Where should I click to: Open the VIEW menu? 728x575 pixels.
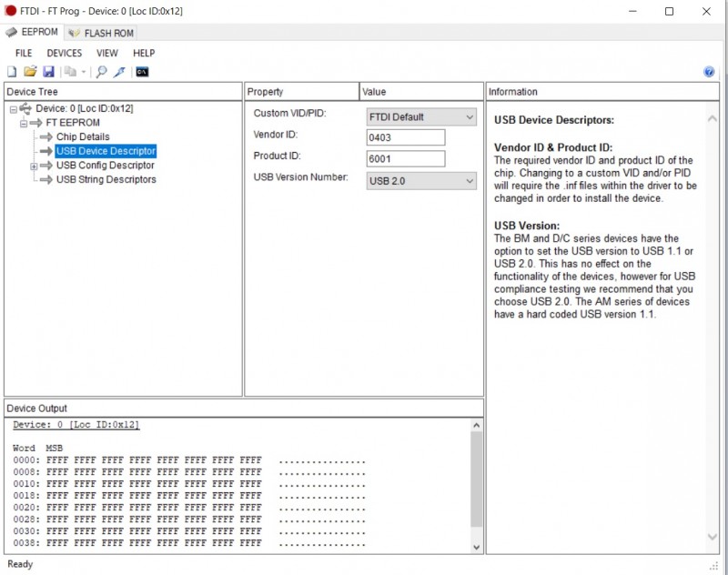(107, 53)
